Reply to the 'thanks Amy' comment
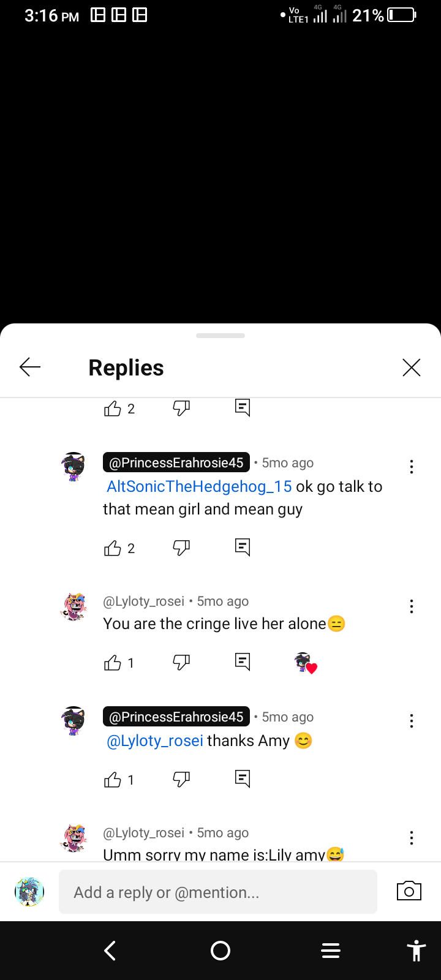 [x=243, y=778]
